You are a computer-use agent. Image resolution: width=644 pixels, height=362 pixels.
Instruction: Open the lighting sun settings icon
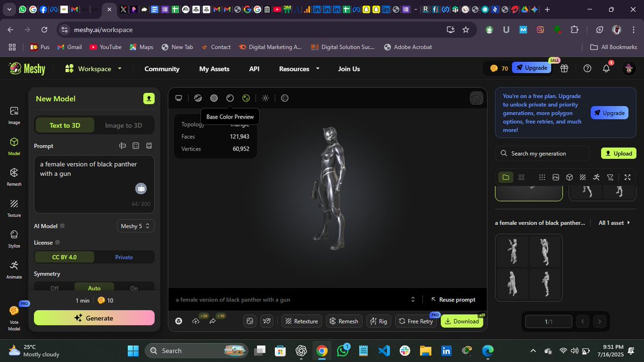(x=265, y=98)
